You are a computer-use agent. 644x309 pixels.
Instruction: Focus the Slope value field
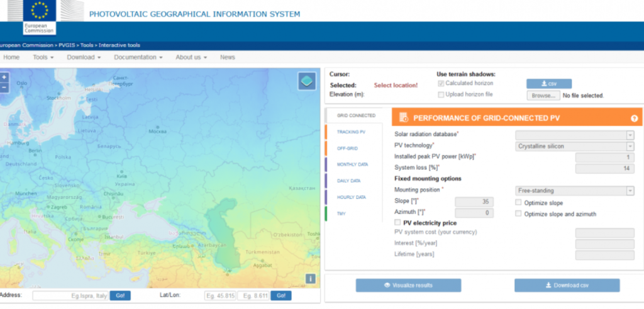[x=474, y=202]
